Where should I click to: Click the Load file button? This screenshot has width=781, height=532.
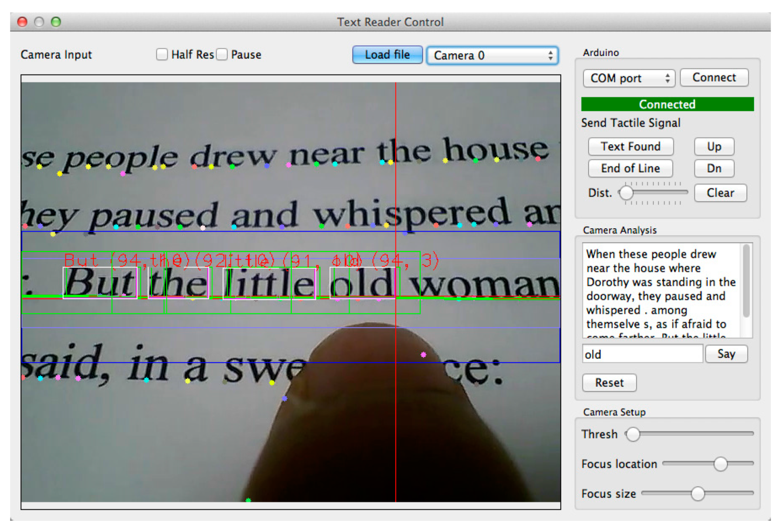[x=387, y=55]
